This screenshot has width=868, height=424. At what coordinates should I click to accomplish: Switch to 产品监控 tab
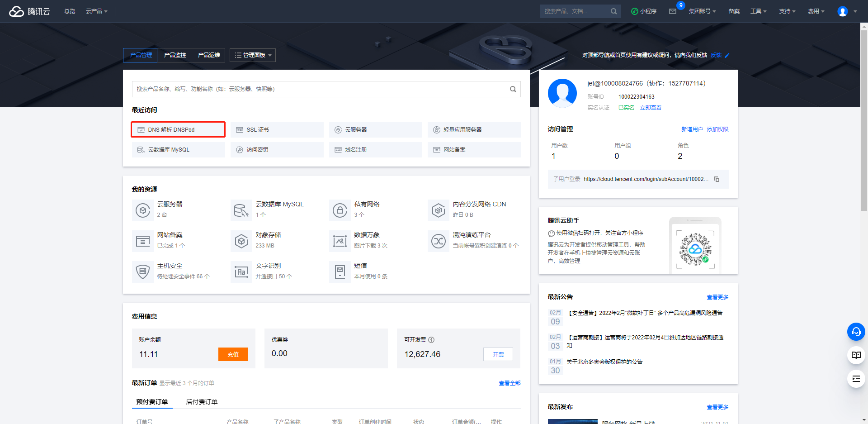tap(175, 55)
